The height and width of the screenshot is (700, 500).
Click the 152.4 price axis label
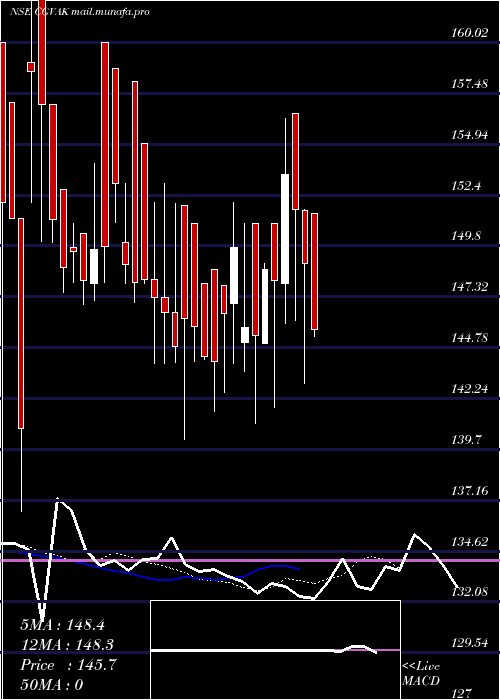click(x=467, y=185)
